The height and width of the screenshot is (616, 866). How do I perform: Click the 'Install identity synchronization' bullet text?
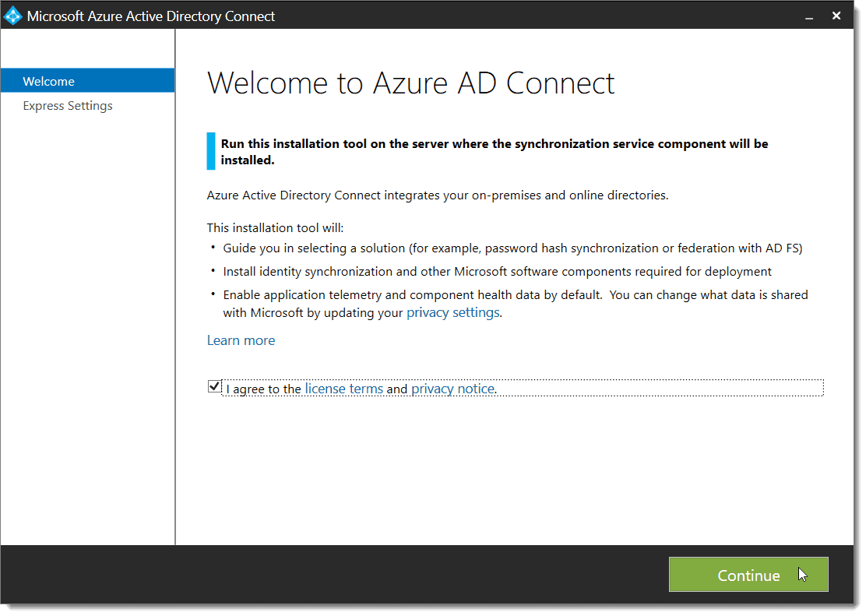497,271
